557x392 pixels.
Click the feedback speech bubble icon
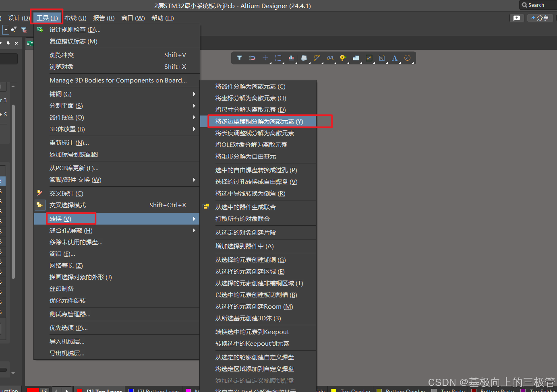[517, 18]
